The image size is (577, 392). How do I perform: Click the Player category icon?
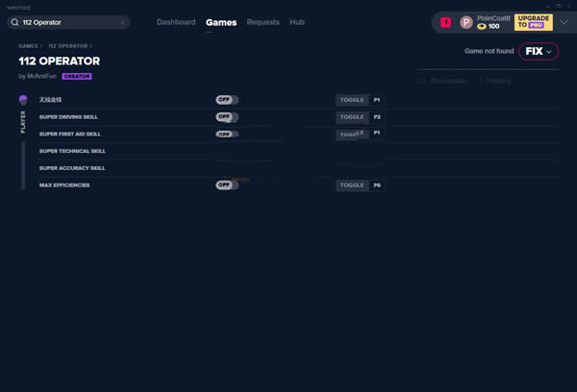coord(23,100)
